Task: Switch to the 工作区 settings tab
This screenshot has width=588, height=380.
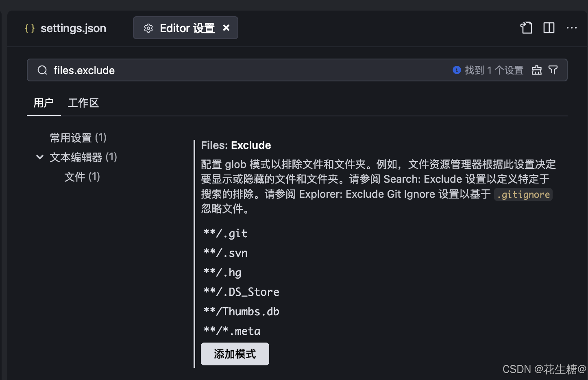Action: point(83,103)
